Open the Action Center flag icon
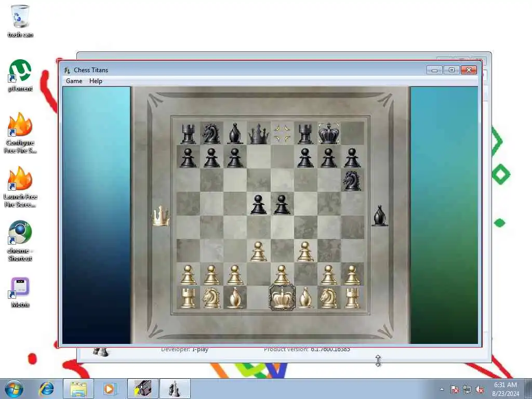This screenshot has height=399, width=532. click(x=455, y=389)
